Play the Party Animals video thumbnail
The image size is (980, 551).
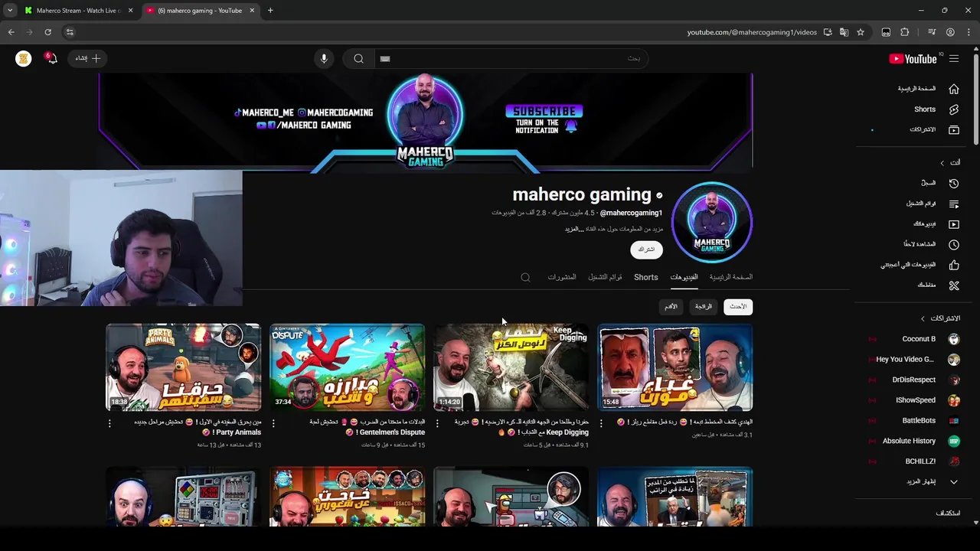tap(183, 367)
